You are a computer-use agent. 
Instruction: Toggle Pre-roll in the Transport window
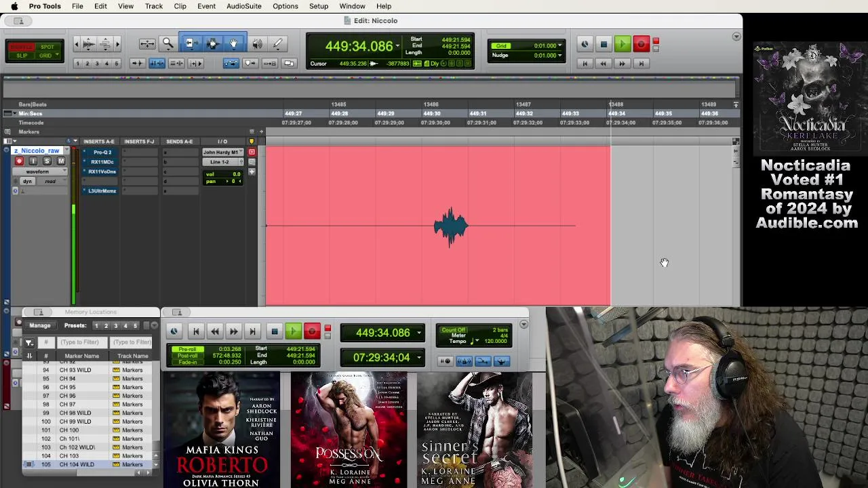click(x=187, y=349)
